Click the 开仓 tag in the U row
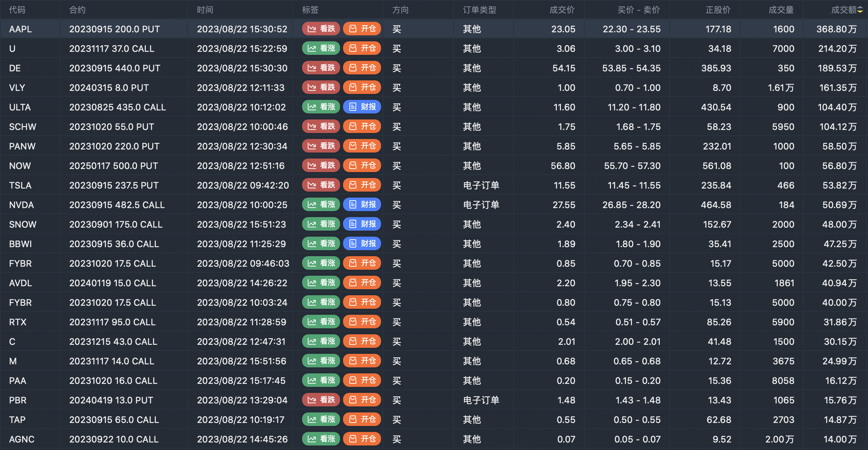The image size is (868, 450). tap(362, 48)
